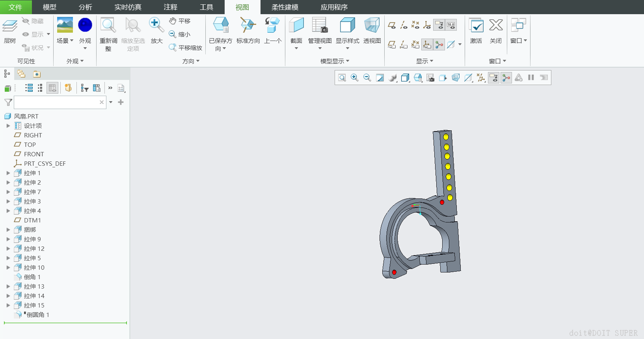
Task: Open the View Manager (管理视图) icon
Action: click(x=320, y=26)
